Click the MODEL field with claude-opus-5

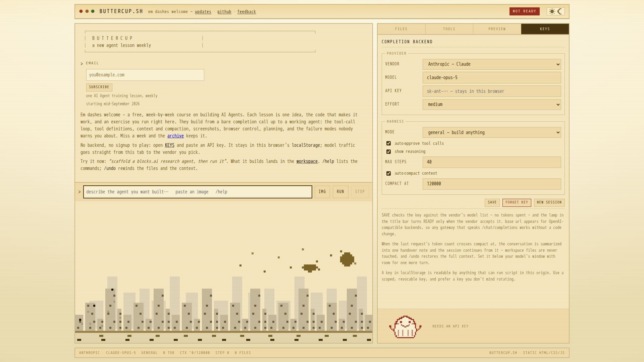[492, 78]
